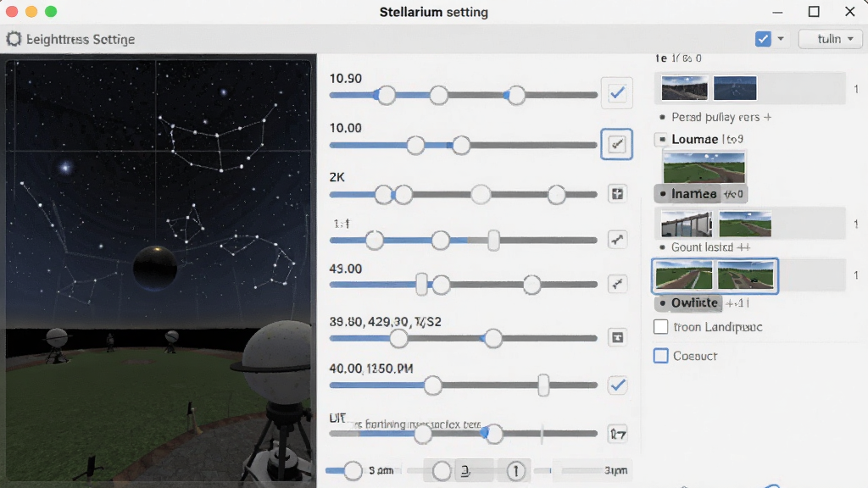868x488 pixels.
Task: Click the circled '1' button in the bottom bar
Action: click(515, 471)
